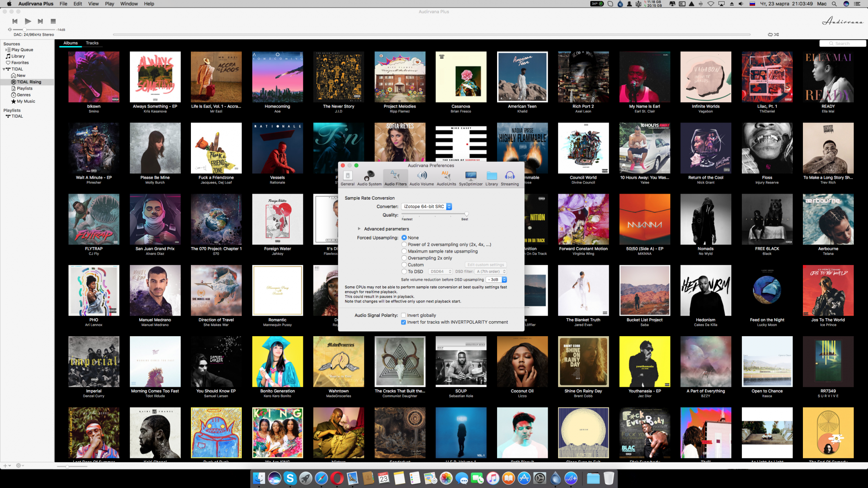Screen dimensions: 868x488
Task: Click the Search field
Action: tap(842, 43)
